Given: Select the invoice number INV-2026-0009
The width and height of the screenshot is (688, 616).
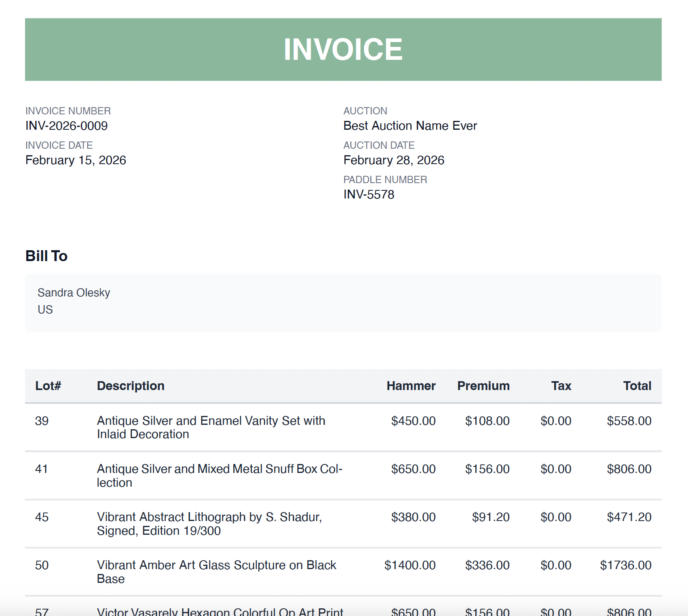Looking at the screenshot, I should (66, 126).
